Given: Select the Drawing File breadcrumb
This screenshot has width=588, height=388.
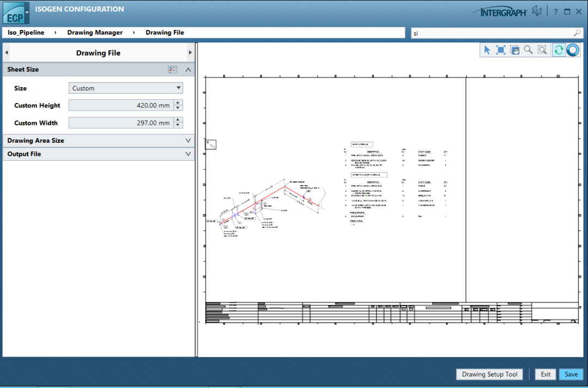Looking at the screenshot, I should pyautogui.click(x=164, y=32).
